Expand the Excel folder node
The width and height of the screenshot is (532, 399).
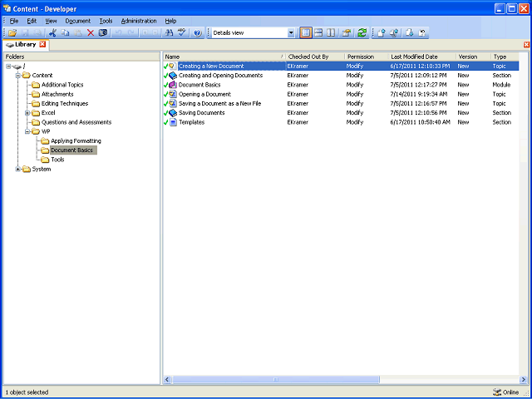27,113
